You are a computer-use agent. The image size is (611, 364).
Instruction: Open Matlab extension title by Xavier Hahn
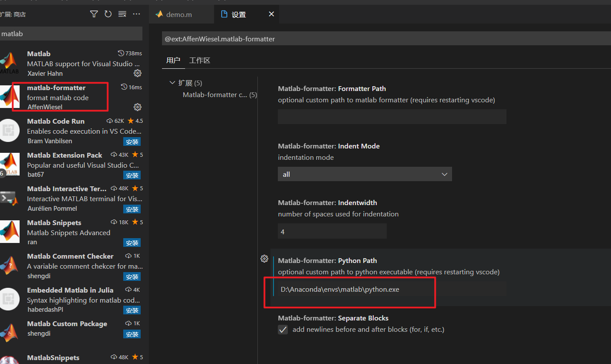tap(39, 54)
